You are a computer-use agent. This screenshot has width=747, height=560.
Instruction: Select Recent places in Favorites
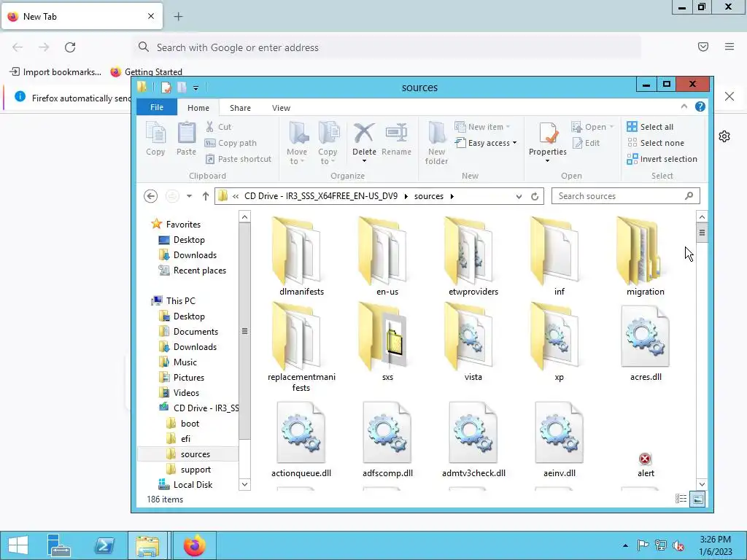(x=193, y=271)
